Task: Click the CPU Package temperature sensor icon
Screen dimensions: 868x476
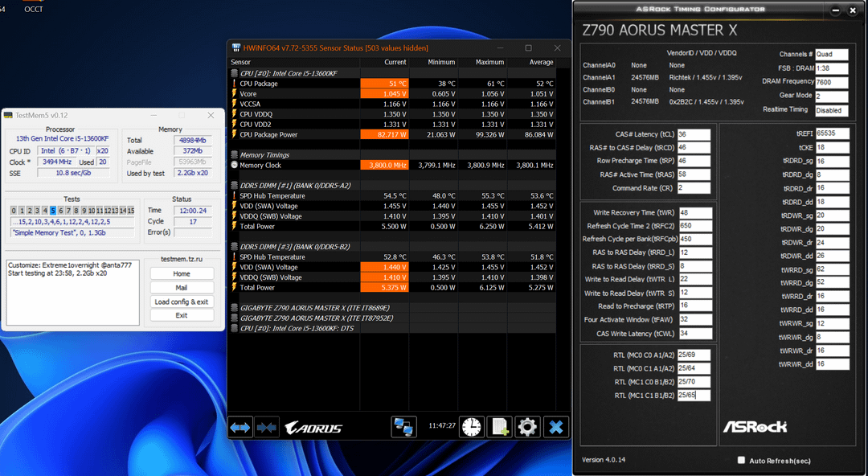Action: coord(234,84)
